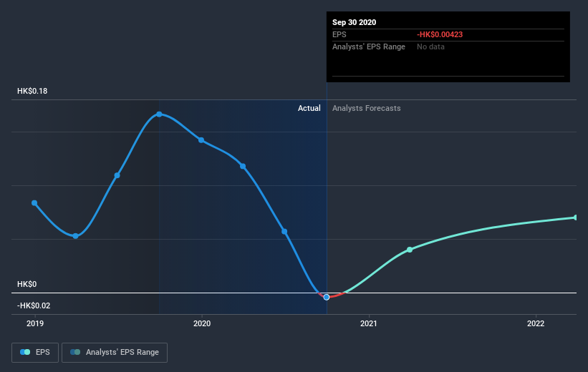The image size is (588, 372).
Task: Click the HK$0 y-axis label
Action: 27,284
